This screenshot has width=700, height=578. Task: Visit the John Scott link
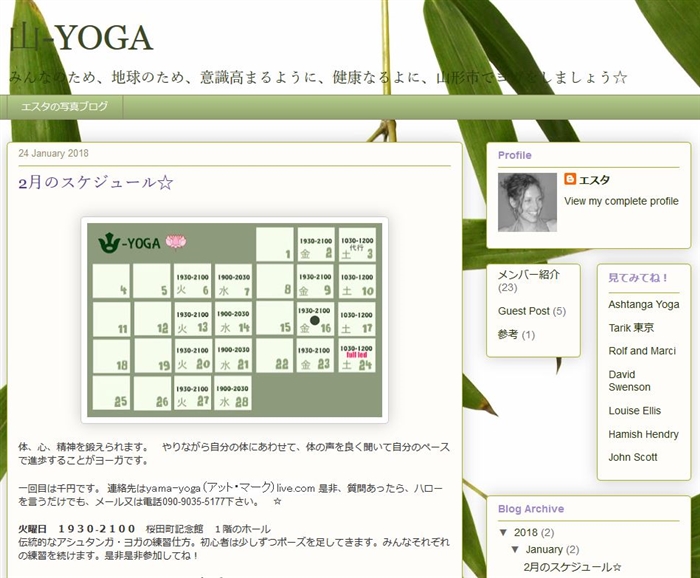coord(633,457)
